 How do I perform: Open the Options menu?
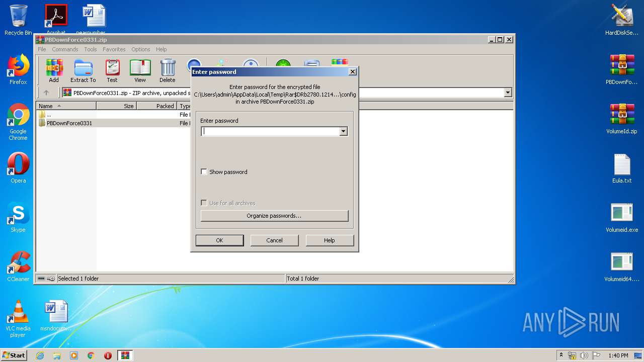[x=141, y=49]
